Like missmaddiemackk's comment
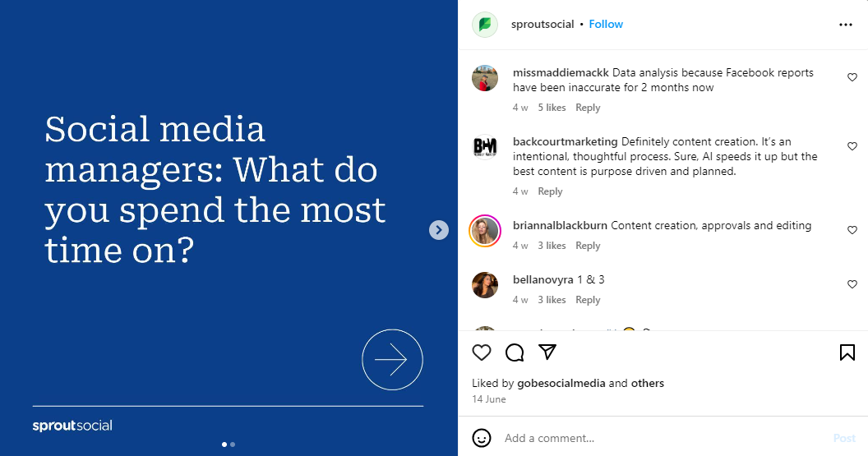This screenshot has width=868, height=456. (852, 77)
